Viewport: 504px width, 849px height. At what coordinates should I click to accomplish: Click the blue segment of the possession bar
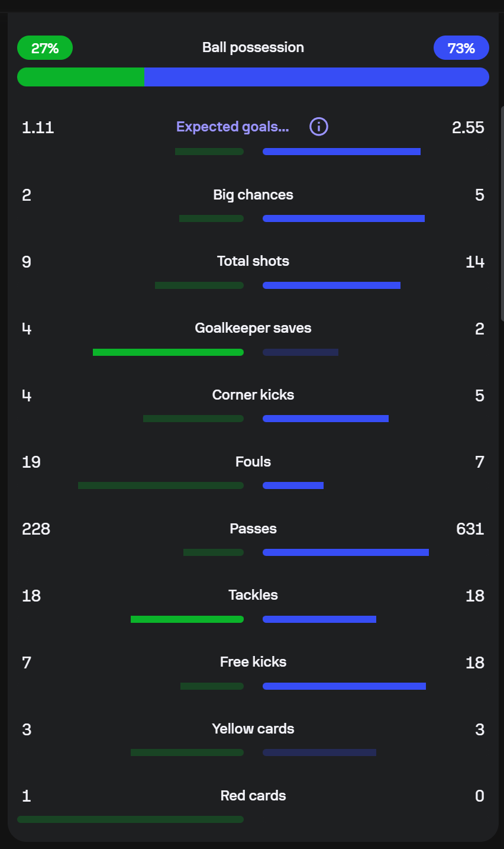pos(316,77)
